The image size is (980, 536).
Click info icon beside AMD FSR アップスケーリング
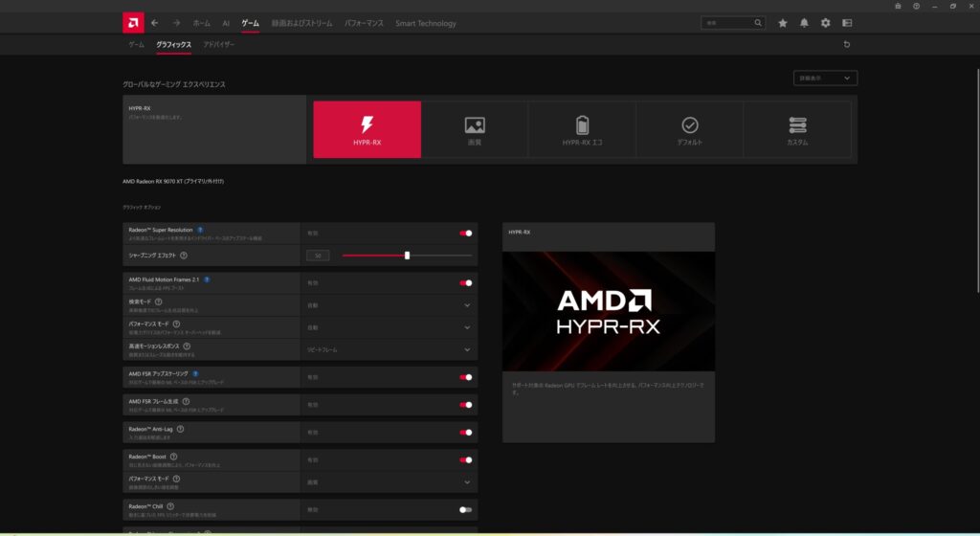click(x=195, y=373)
